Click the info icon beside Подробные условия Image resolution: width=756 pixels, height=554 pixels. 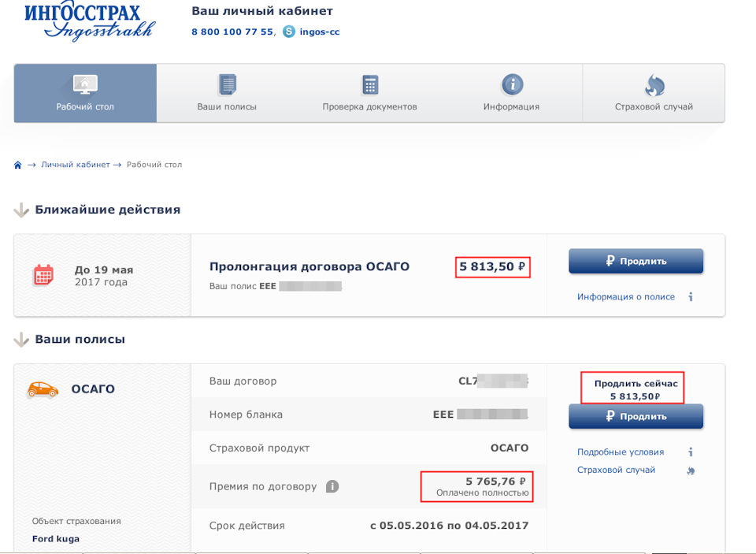[x=691, y=452]
